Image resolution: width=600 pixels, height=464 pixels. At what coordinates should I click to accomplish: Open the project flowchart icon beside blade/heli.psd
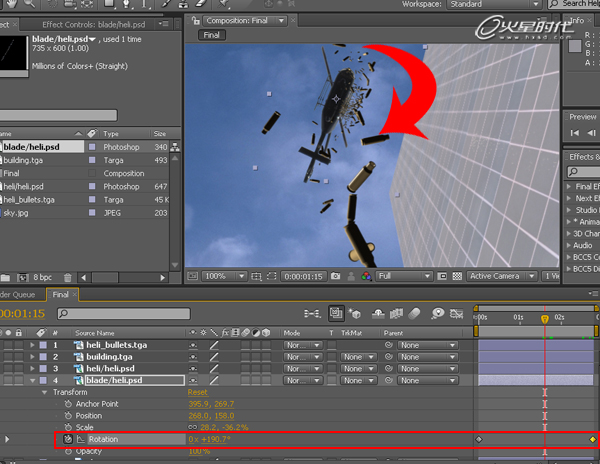click(x=175, y=147)
